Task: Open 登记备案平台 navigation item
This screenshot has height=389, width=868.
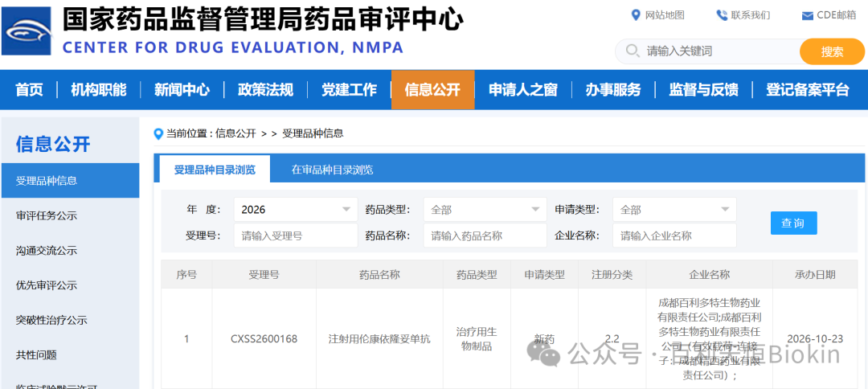Action: [x=808, y=90]
